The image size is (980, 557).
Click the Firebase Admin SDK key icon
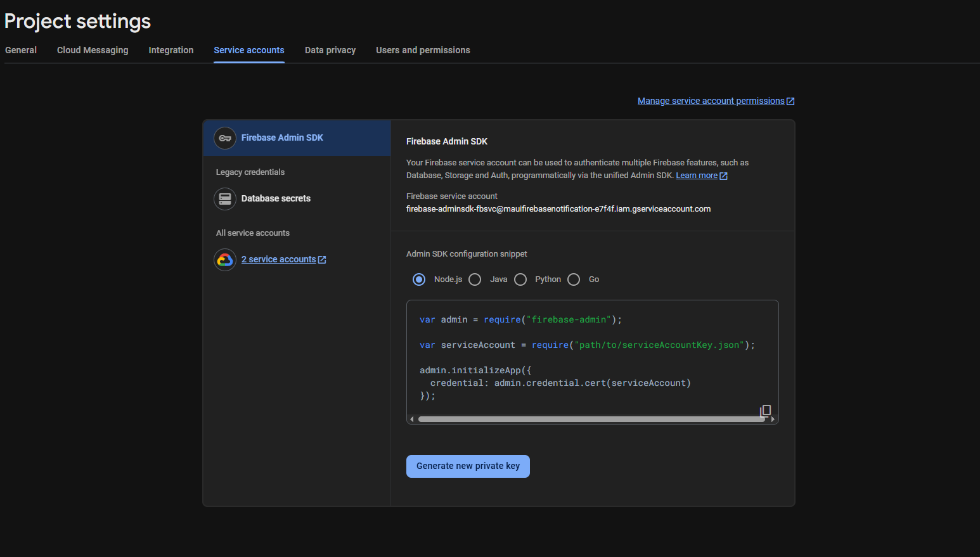click(225, 138)
